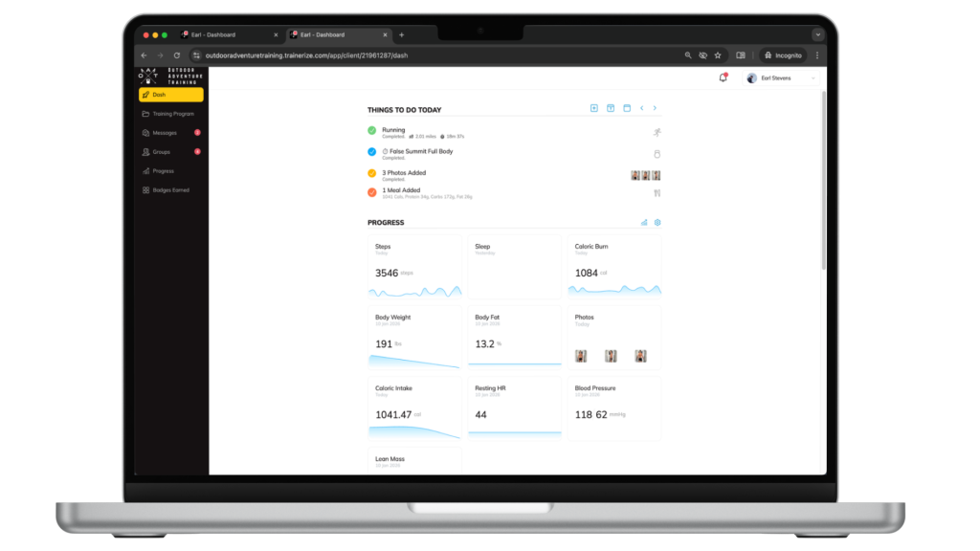
Task: Open Badges Earned page link
Action: coord(170,190)
